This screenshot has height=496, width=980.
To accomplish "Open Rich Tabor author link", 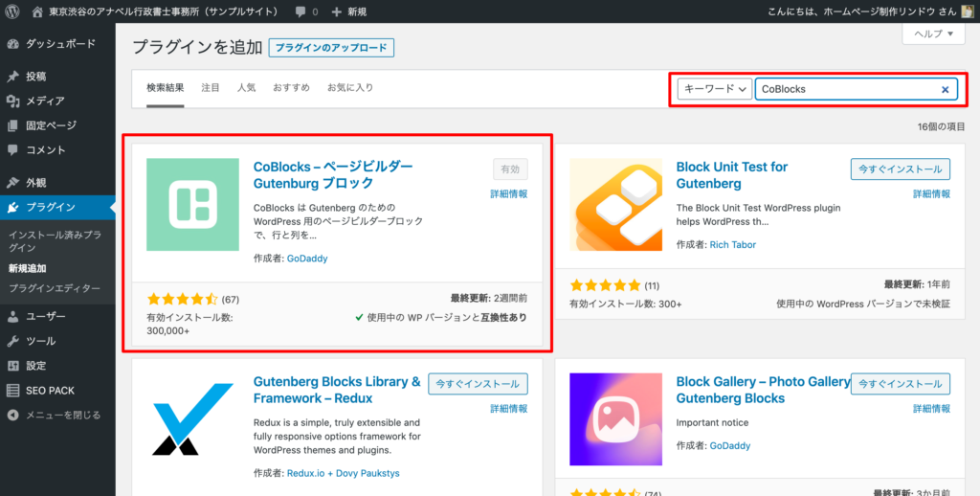I will (x=732, y=244).
